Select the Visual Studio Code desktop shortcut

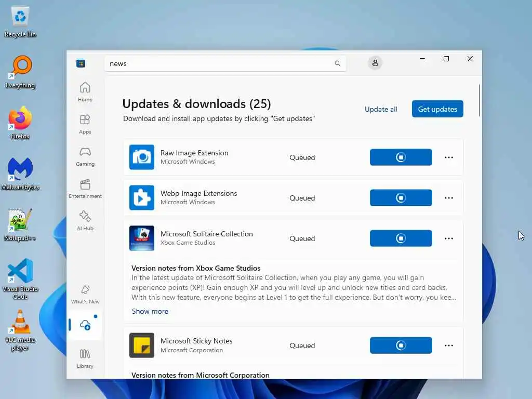(20, 279)
